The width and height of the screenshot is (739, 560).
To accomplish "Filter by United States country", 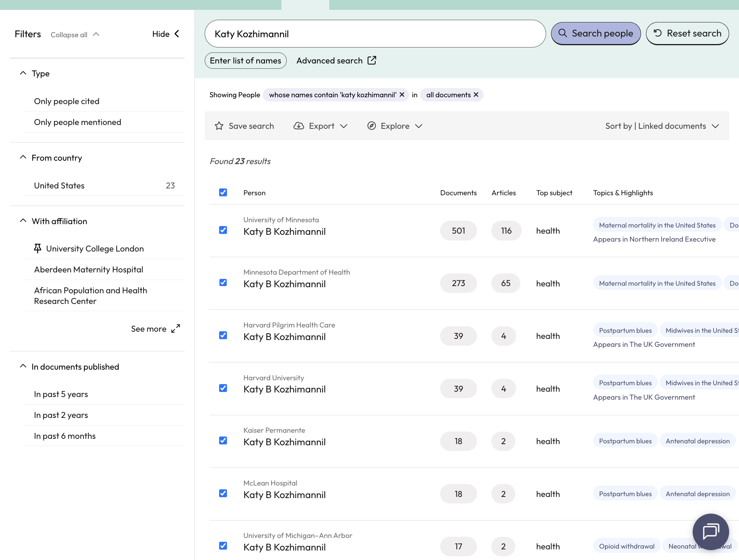I will (x=104, y=185).
